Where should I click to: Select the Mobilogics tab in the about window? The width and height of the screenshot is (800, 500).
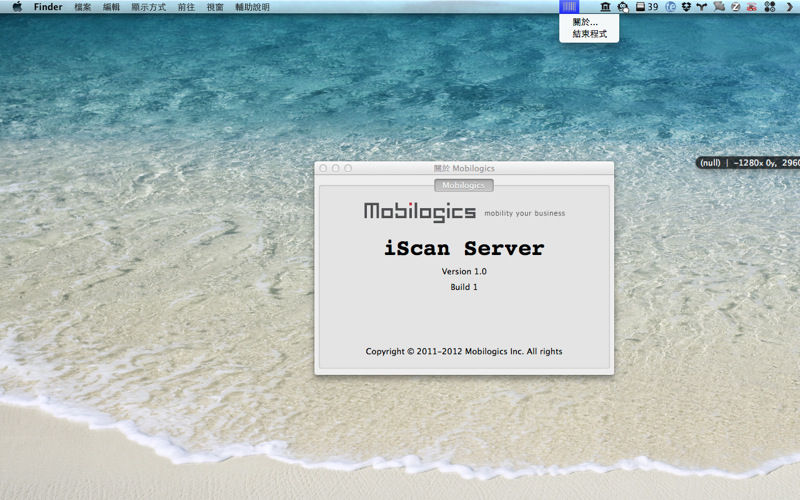pyautogui.click(x=464, y=185)
